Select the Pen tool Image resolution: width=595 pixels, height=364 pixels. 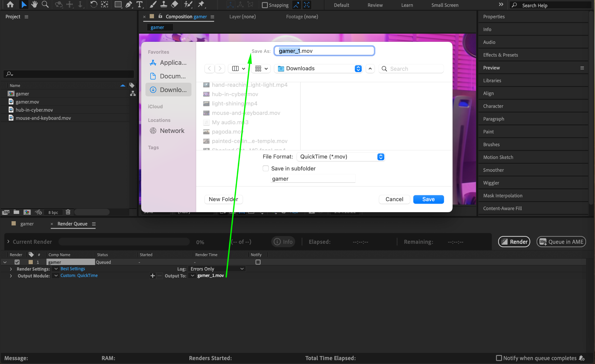128,4
